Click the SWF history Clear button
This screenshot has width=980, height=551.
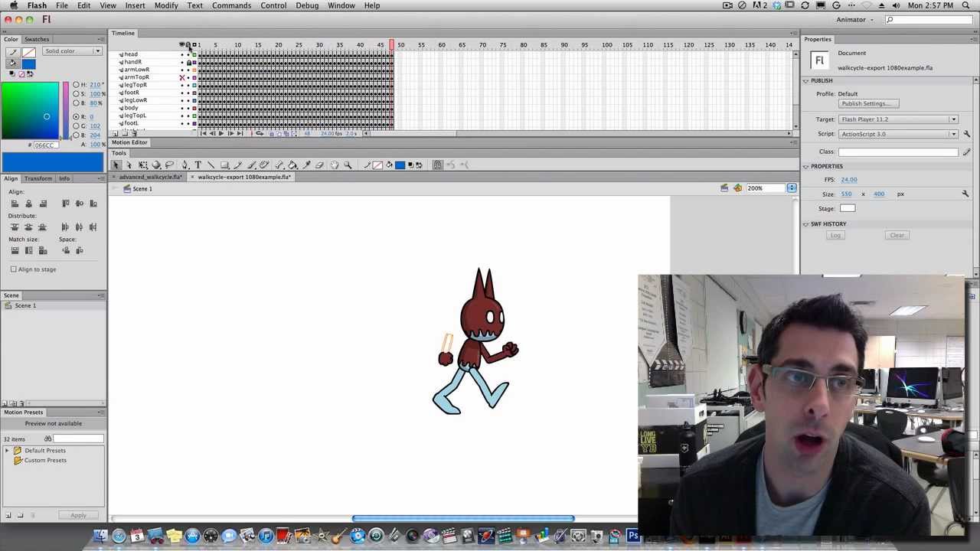click(897, 235)
